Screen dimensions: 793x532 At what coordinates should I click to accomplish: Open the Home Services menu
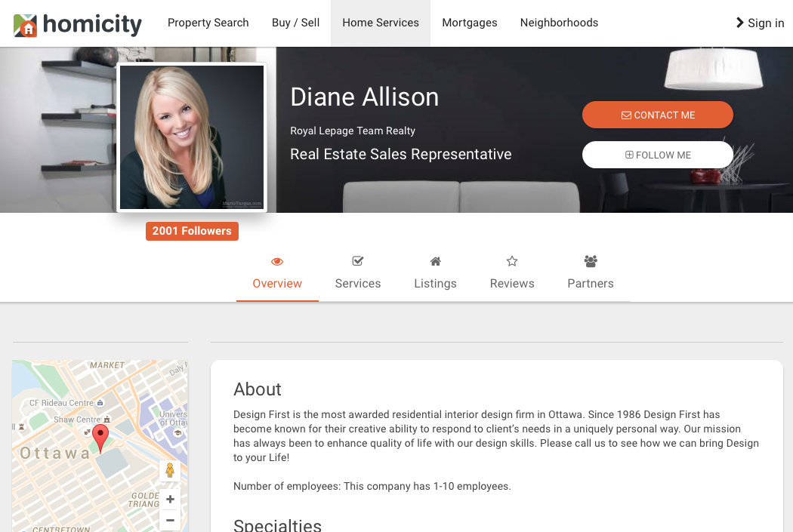[381, 23]
